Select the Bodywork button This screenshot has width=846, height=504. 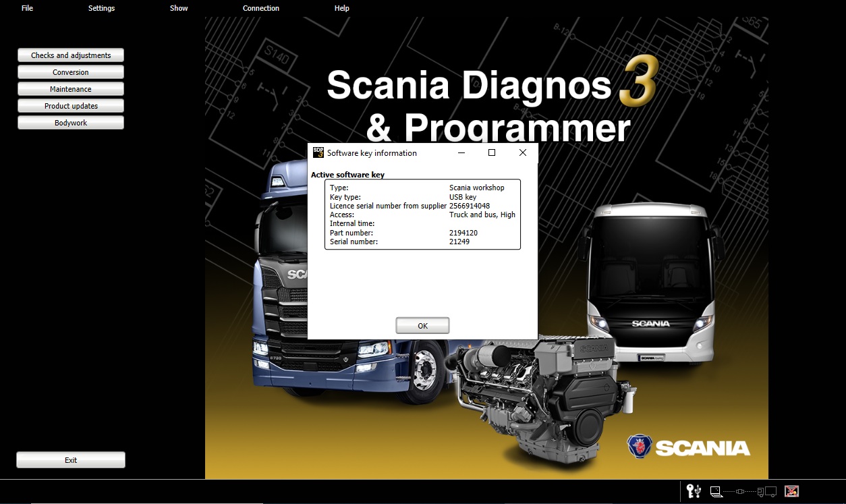[x=71, y=123]
